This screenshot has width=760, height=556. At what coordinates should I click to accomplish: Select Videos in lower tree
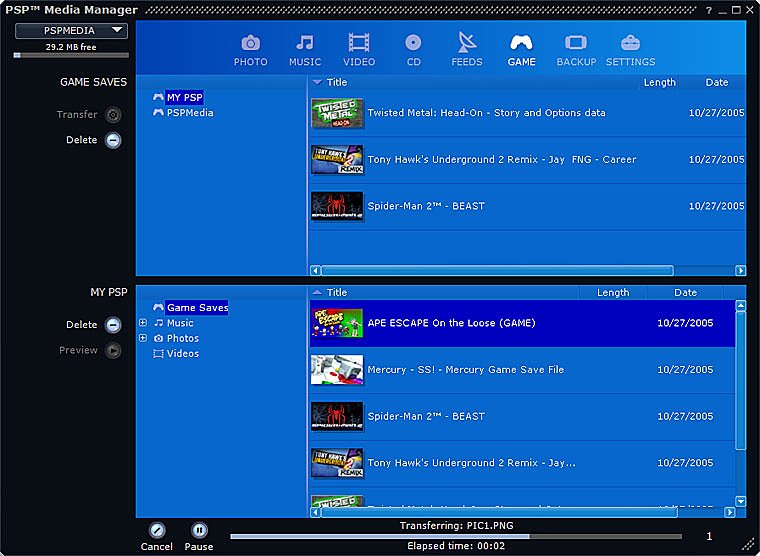coord(183,354)
